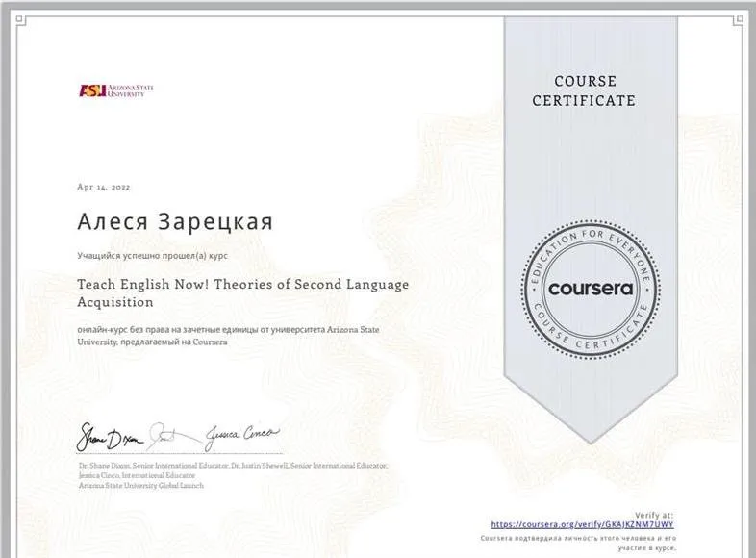Click the course title Teach English Now!

(243, 293)
